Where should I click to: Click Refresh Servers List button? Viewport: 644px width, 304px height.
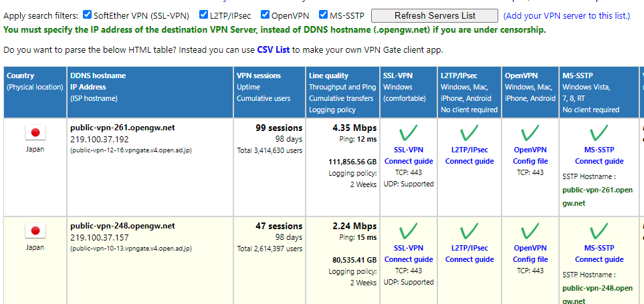click(435, 15)
